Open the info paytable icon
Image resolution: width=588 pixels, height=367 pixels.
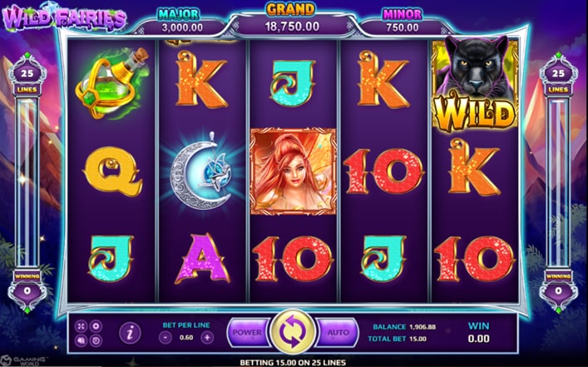130,333
